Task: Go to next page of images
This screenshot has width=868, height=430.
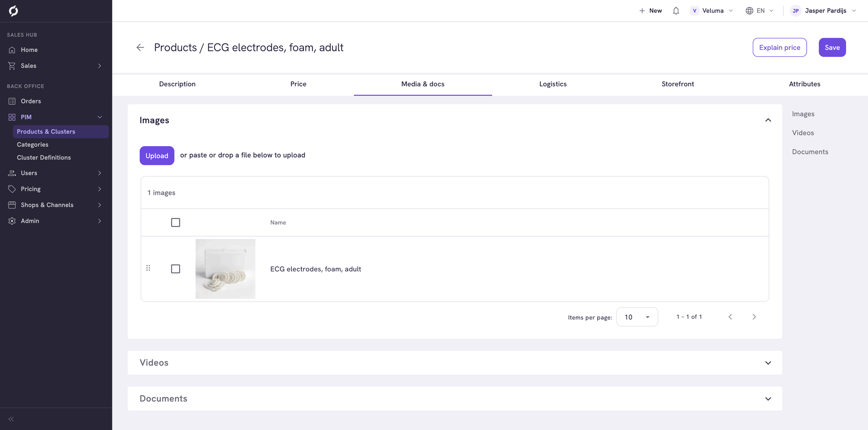Action: (x=754, y=317)
